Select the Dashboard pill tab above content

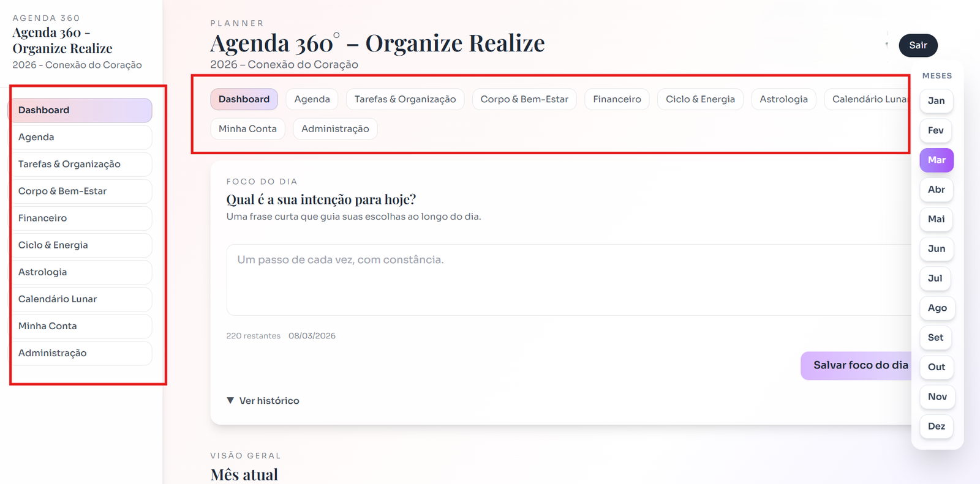tap(244, 99)
